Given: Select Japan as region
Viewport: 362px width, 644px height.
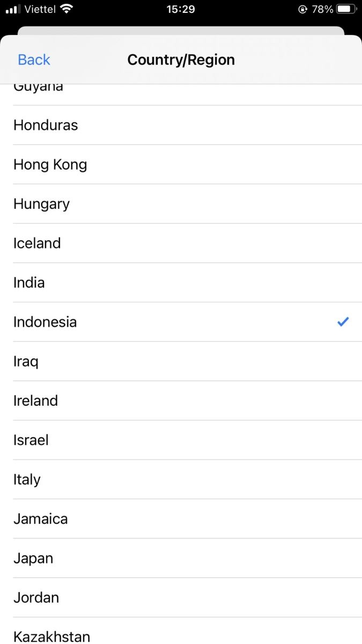Looking at the screenshot, I should [x=181, y=558].
